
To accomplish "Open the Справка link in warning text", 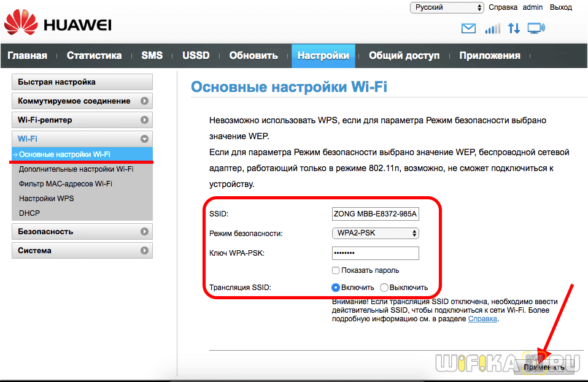I will [x=483, y=319].
